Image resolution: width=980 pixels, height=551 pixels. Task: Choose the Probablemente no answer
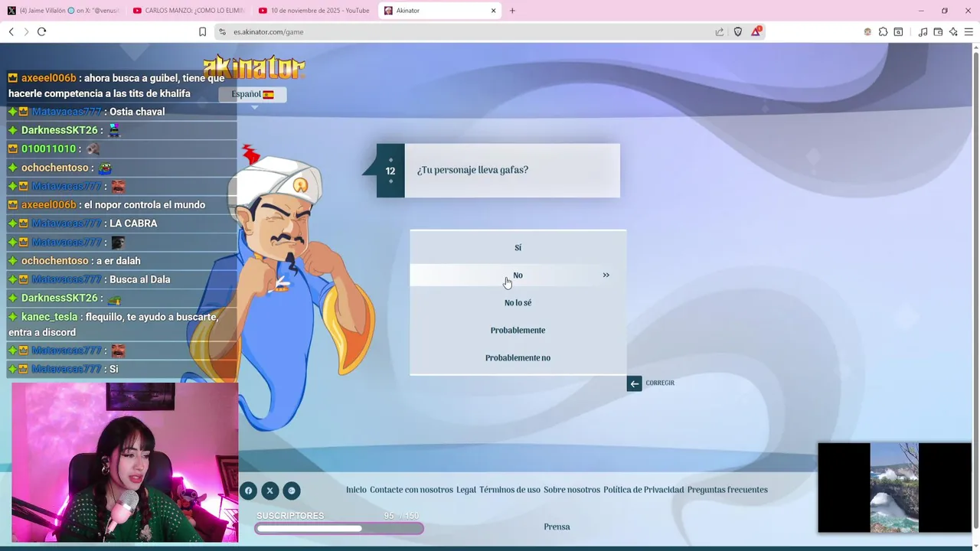pyautogui.click(x=518, y=358)
